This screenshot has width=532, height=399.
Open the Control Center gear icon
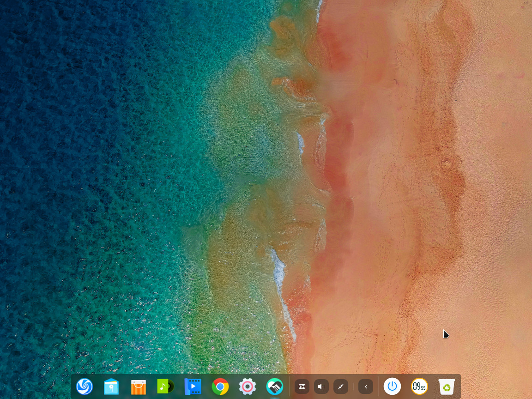pos(248,387)
